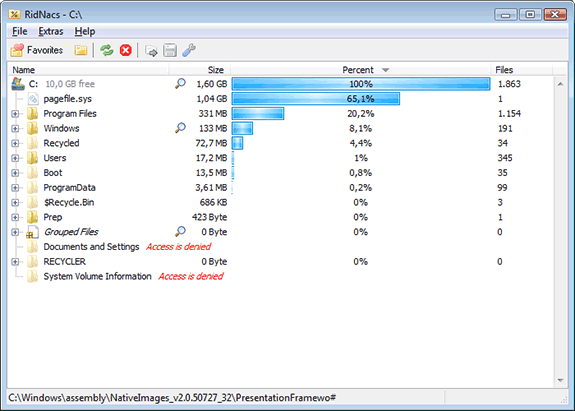
Task: Click the save floppy disk icon
Action: [x=170, y=50]
